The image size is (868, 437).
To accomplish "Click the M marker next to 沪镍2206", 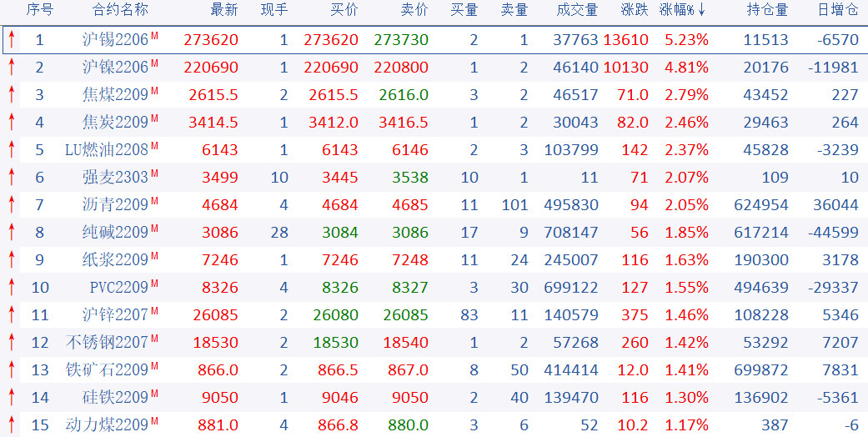I will click(x=154, y=63).
